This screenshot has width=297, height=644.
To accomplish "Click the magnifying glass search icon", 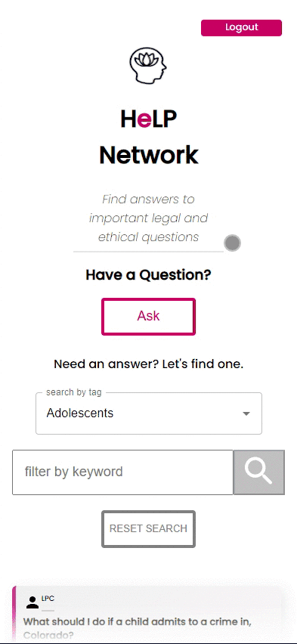I will tap(258, 472).
